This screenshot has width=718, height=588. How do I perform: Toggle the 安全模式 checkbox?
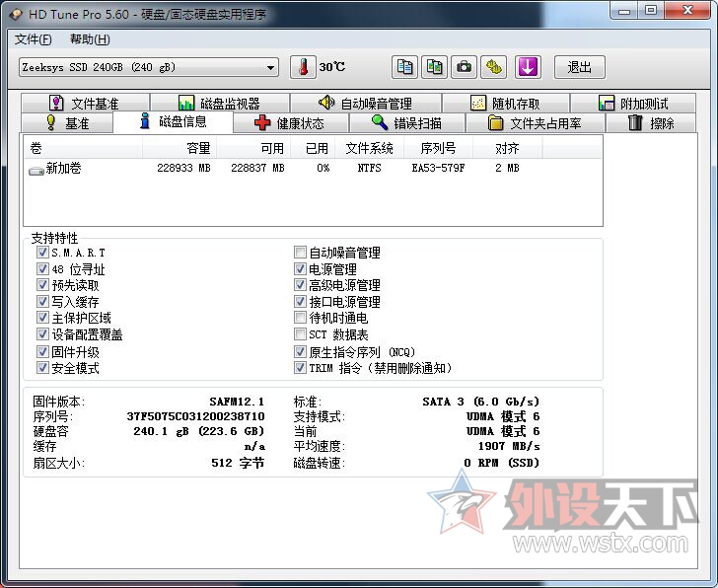click(x=42, y=367)
